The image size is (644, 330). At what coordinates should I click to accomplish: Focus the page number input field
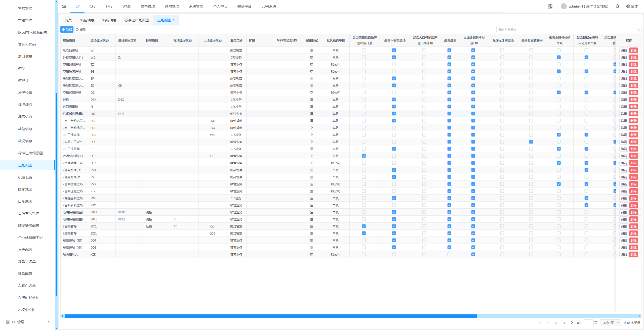click(x=589, y=323)
